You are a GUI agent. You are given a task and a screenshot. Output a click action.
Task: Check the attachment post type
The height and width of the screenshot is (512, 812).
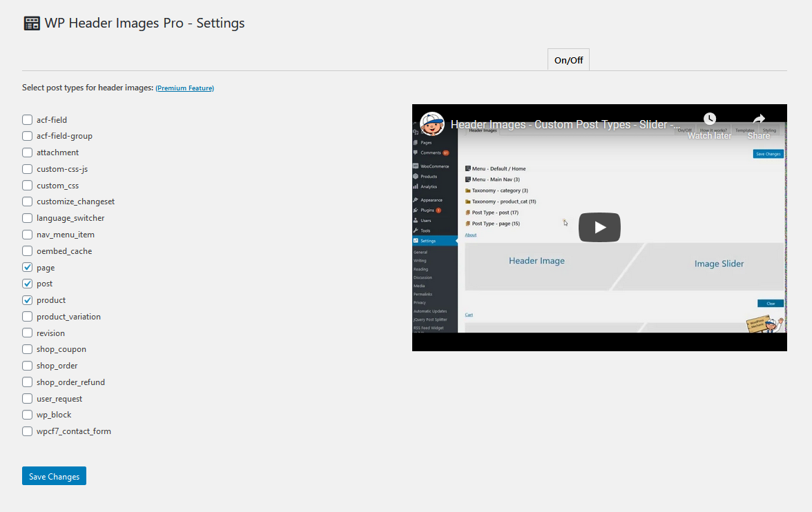[28, 152]
